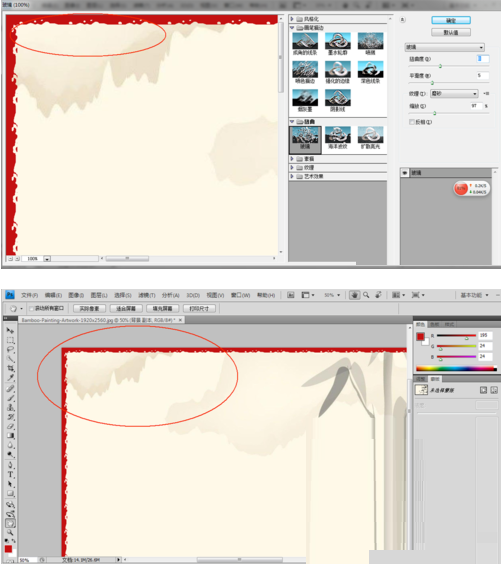
Task: Select the Brush tool
Action: click(x=10, y=398)
